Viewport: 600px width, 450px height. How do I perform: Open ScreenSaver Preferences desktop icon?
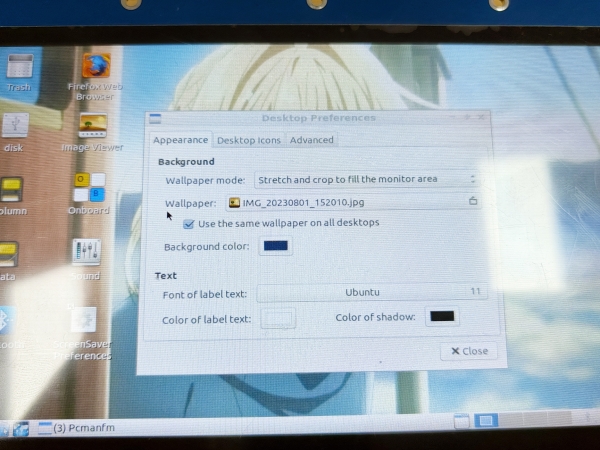83,322
